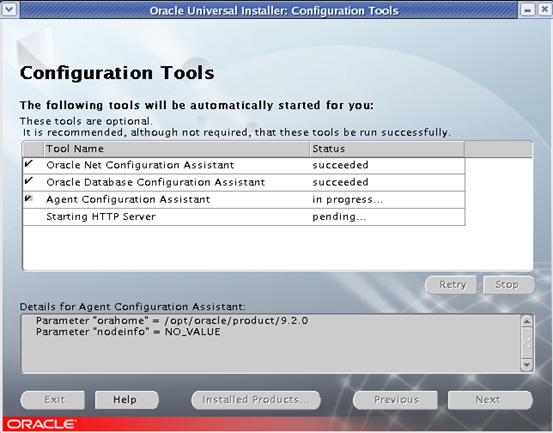Click the details scrollbar up arrow

[x=527, y=321]
